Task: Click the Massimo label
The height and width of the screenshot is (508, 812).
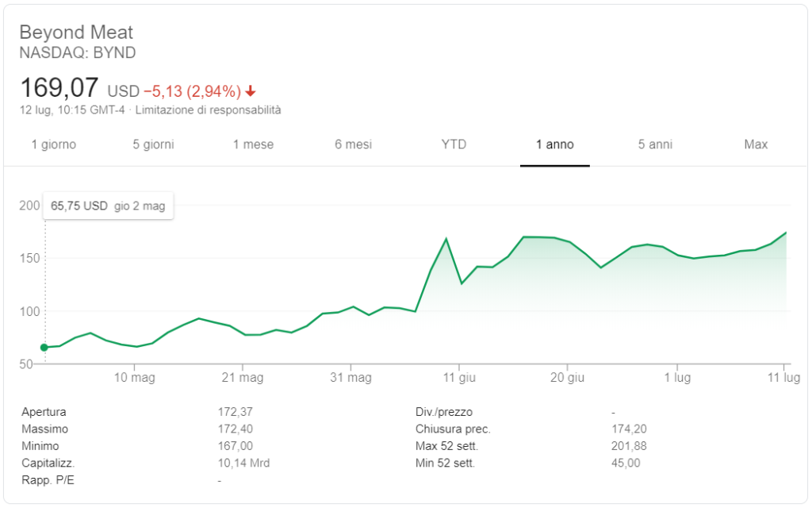Action: coord(44,429)
